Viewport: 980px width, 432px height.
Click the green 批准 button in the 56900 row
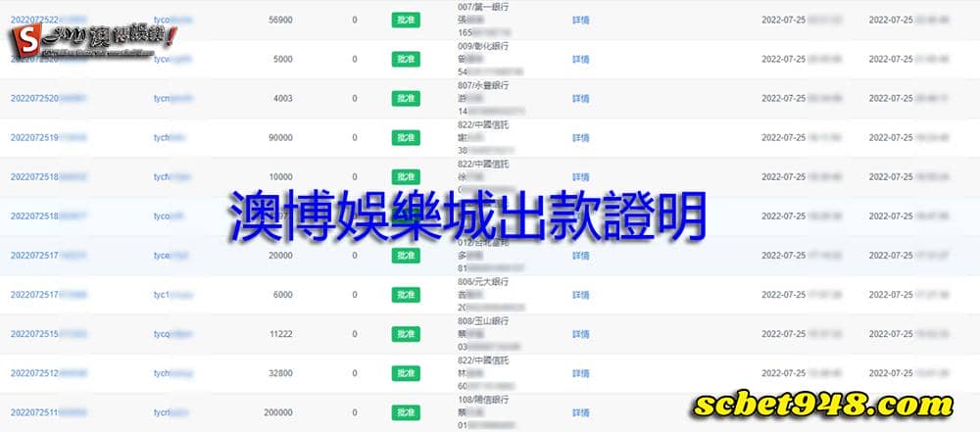pos(406,20)
